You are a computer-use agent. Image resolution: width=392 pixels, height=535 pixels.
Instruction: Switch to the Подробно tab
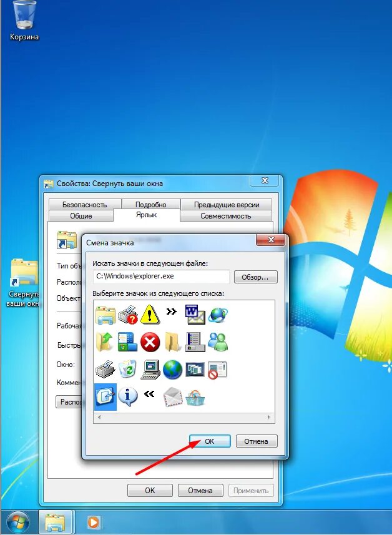[x=151, y=204]
